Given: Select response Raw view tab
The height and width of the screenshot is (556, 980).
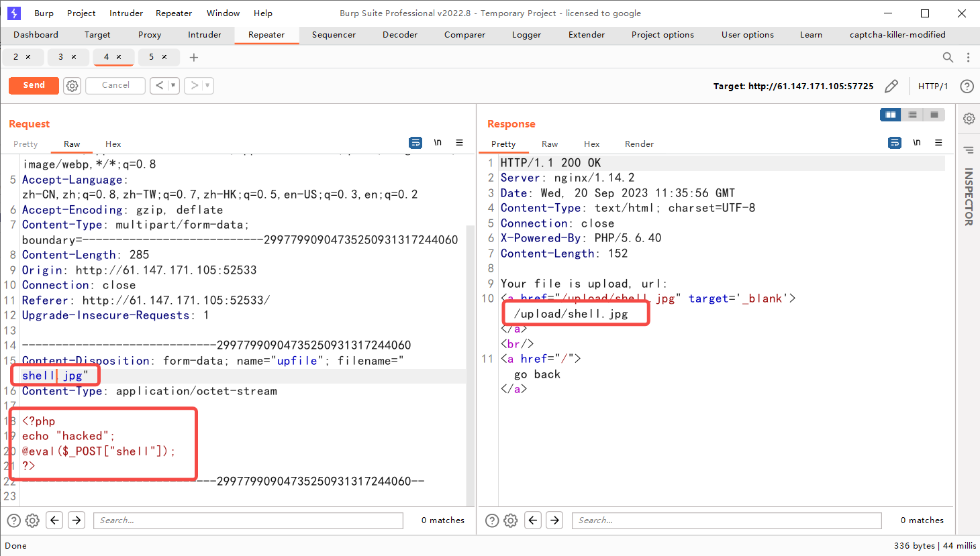Looking at the screenshot, I should 550,144.
